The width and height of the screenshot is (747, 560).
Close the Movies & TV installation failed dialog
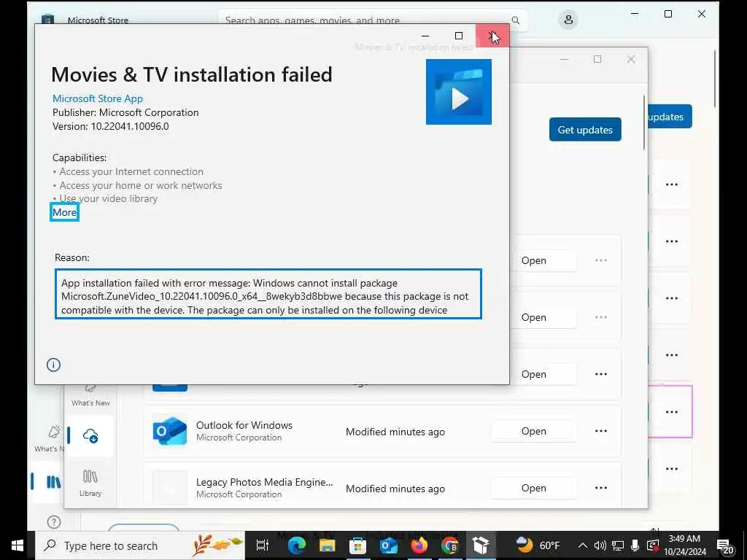492,36
